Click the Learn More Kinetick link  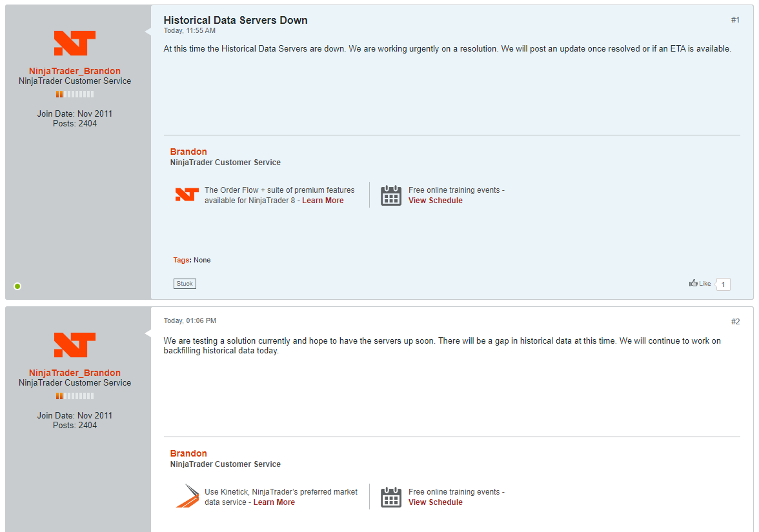click(x=274, y=502)
